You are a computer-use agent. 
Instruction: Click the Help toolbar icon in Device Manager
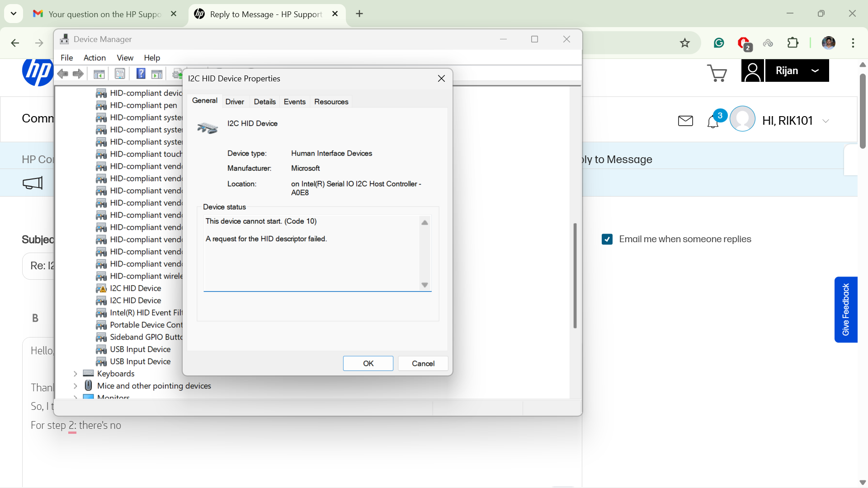pyautogui.click(x=141, y=74)
